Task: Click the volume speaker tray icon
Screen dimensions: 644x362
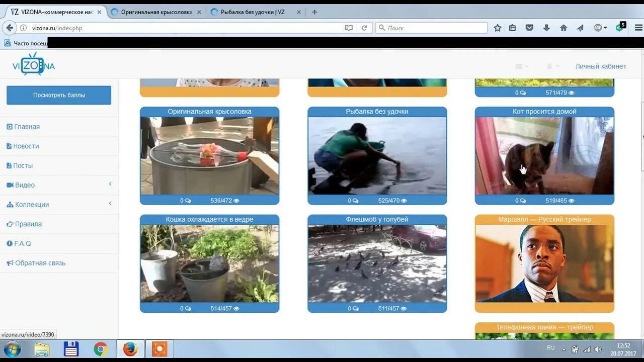Action: [598, 349]
